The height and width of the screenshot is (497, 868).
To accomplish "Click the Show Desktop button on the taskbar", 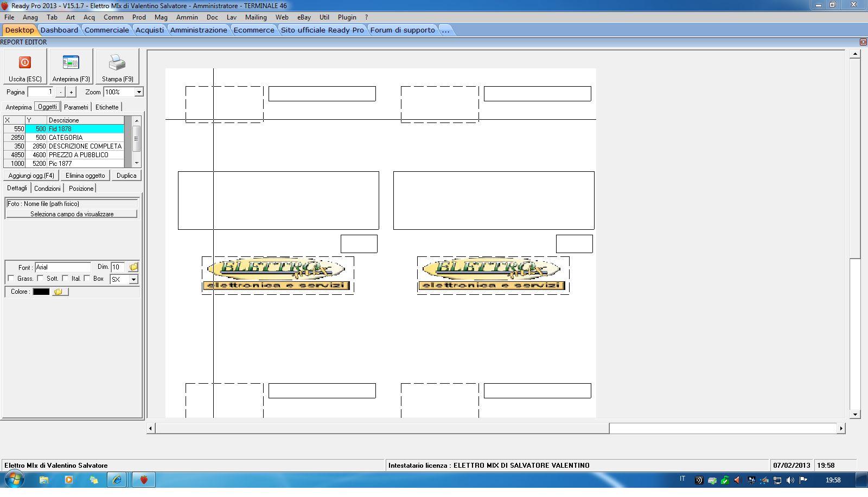I will click(861, 480).
